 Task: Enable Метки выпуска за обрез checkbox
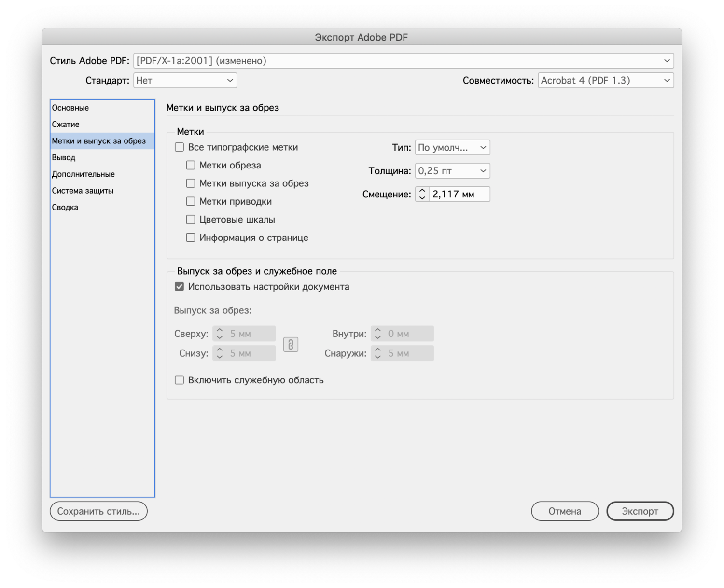click(191, 183)
